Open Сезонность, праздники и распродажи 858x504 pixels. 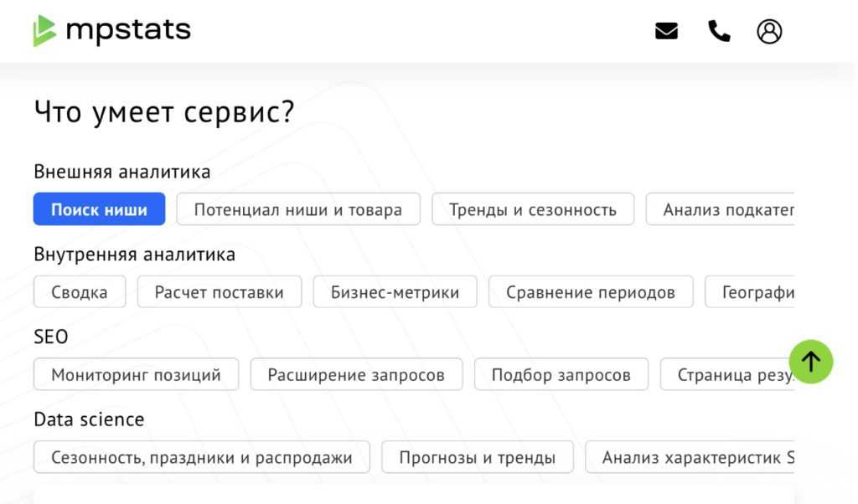click(201, 457)
